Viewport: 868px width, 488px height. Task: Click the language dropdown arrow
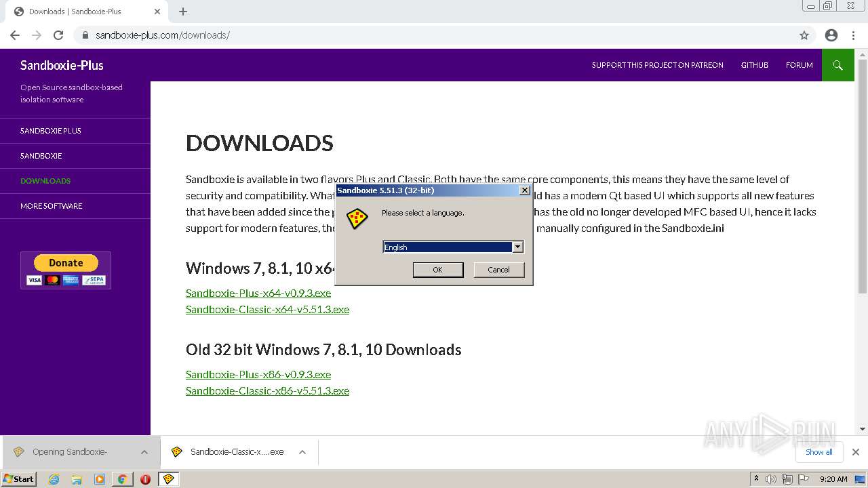pos(517,247)
